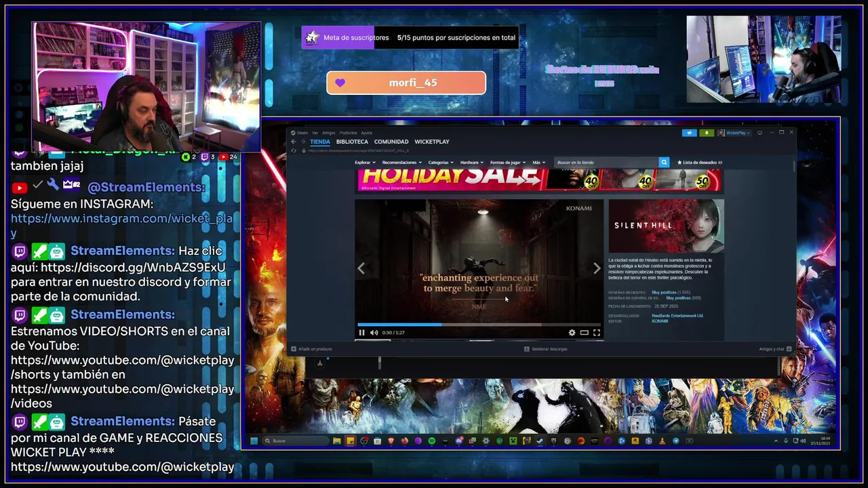Open Telegram from the taskbar

coord(676,441)
